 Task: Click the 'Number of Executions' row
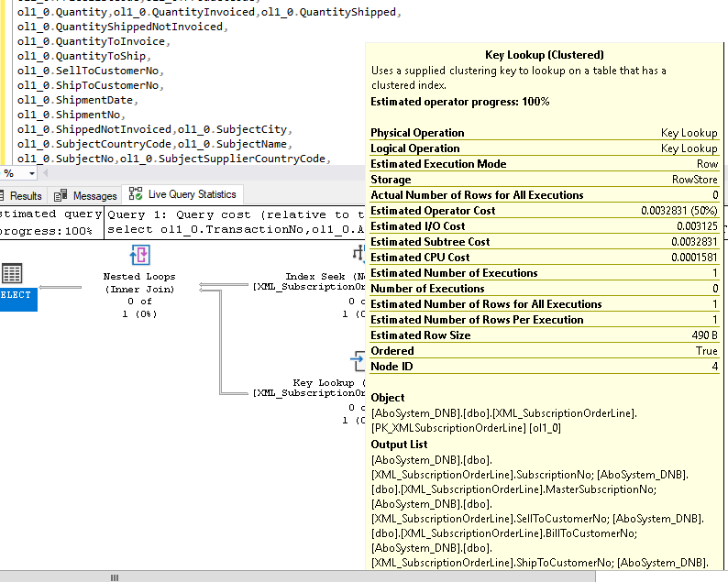click(544, 289)
